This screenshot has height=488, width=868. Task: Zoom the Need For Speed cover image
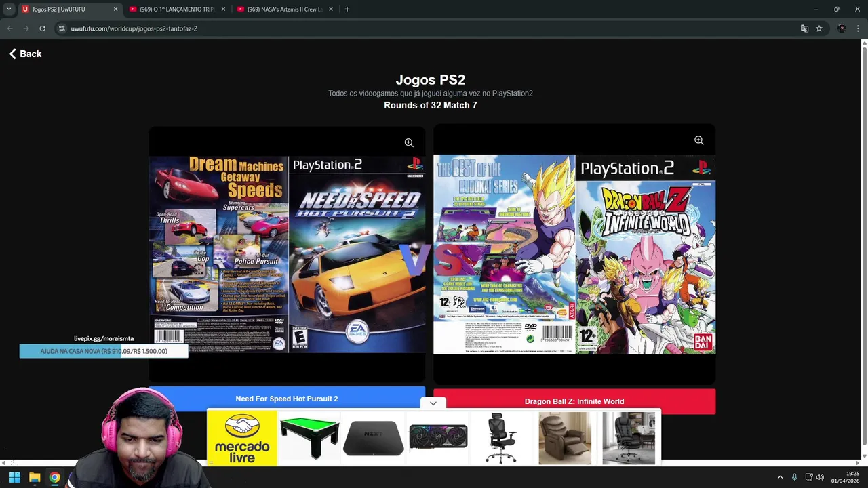click(409, 143)
